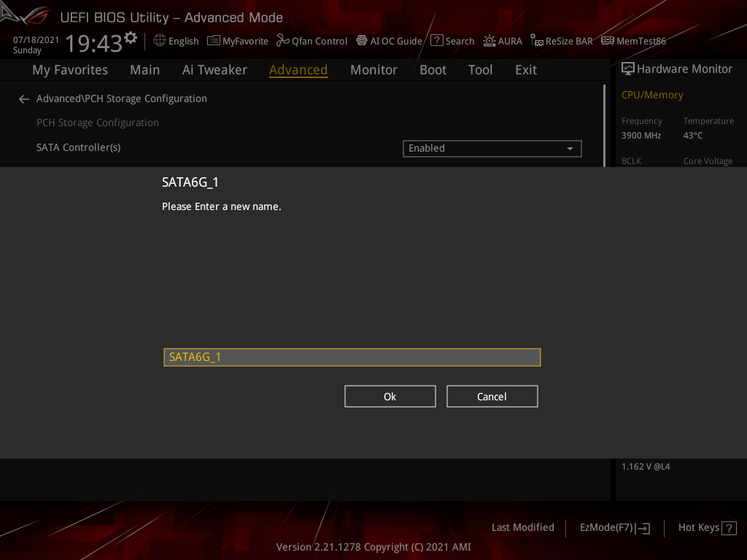Open the ReSize BAR option
747x560 pixels.
click(x=561, y=41)
